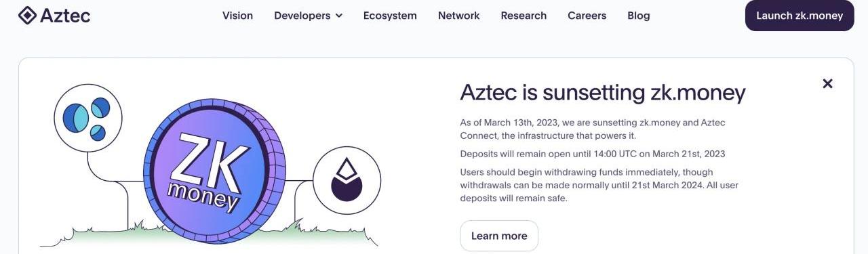
Task: Click the Launch zk.money button
Action: pyautogui.click(x=800, y=16)
